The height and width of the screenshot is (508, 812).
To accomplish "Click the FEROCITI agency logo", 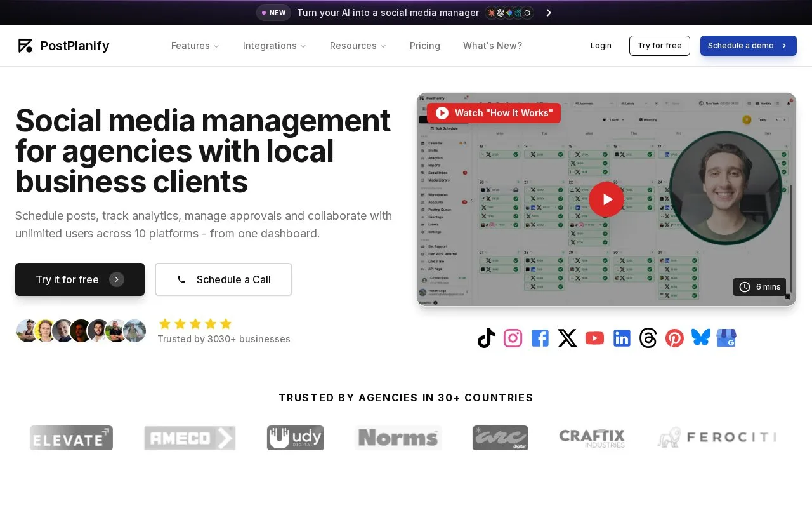I will tap(717, 437).
